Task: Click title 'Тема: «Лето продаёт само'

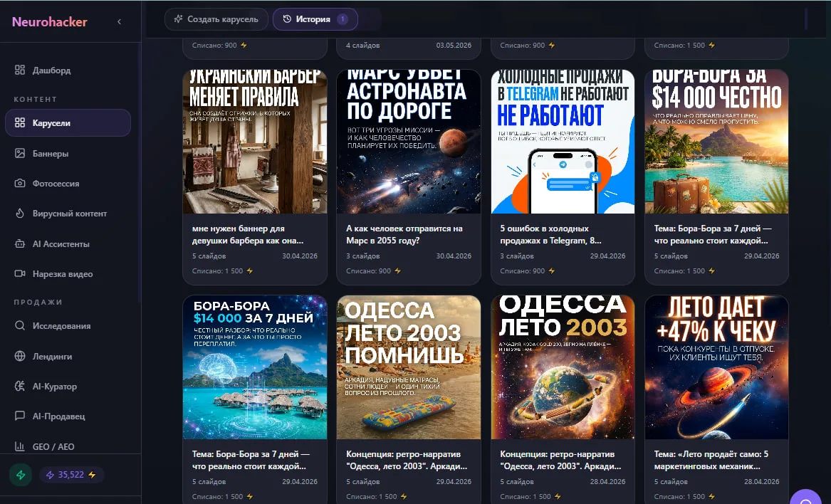Action: click(711, 460)
